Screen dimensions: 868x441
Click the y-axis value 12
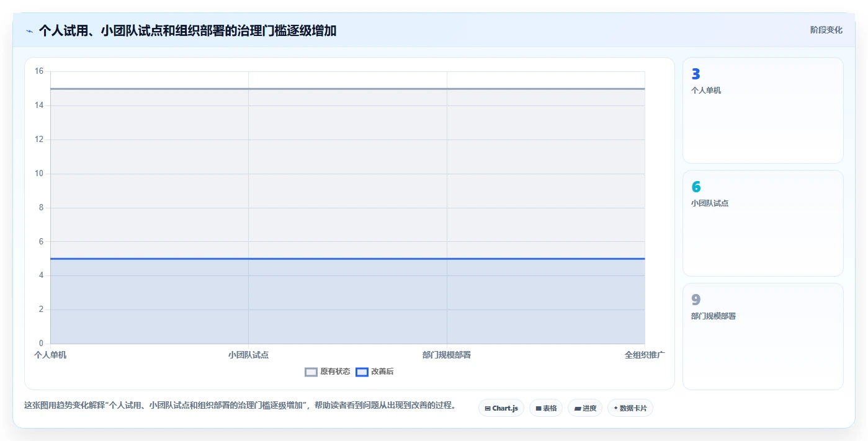click(x=39, y=140)
